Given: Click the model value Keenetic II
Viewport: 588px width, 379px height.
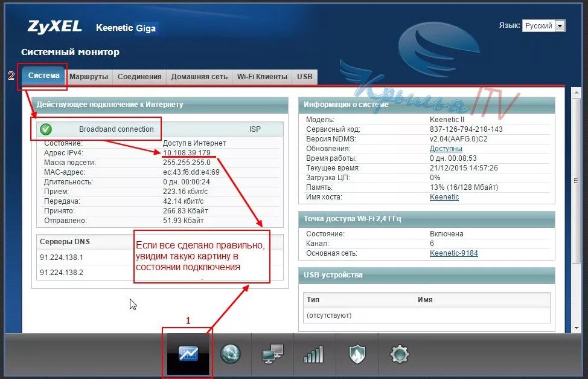Looking at the screenshot, I should tap(447, 120).
